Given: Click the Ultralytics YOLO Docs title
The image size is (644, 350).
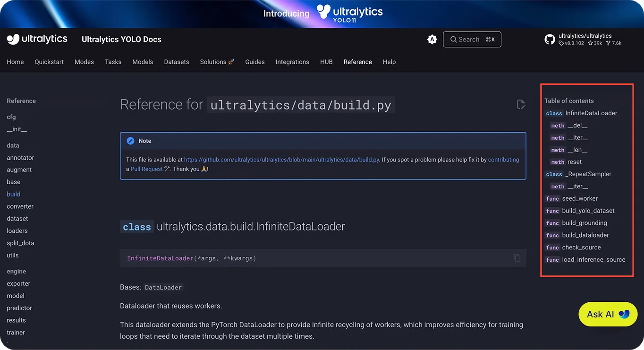Looking at the screenshot, I should (121, 40).
